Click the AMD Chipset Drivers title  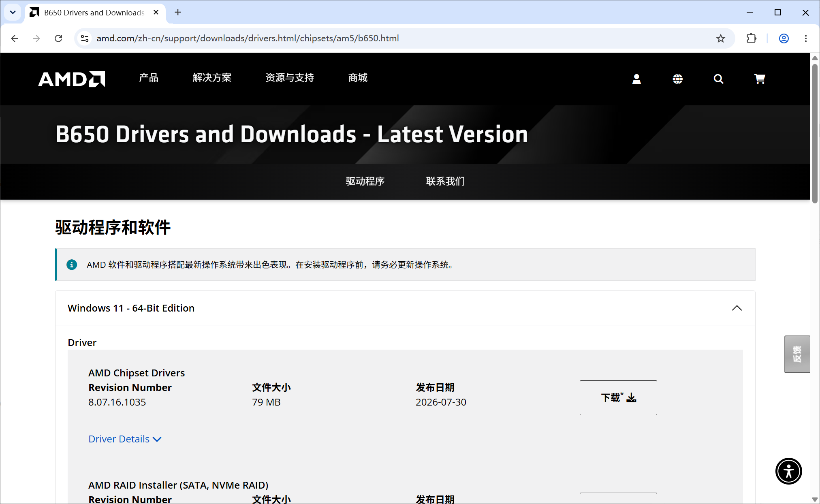click(x=137, y=373)
